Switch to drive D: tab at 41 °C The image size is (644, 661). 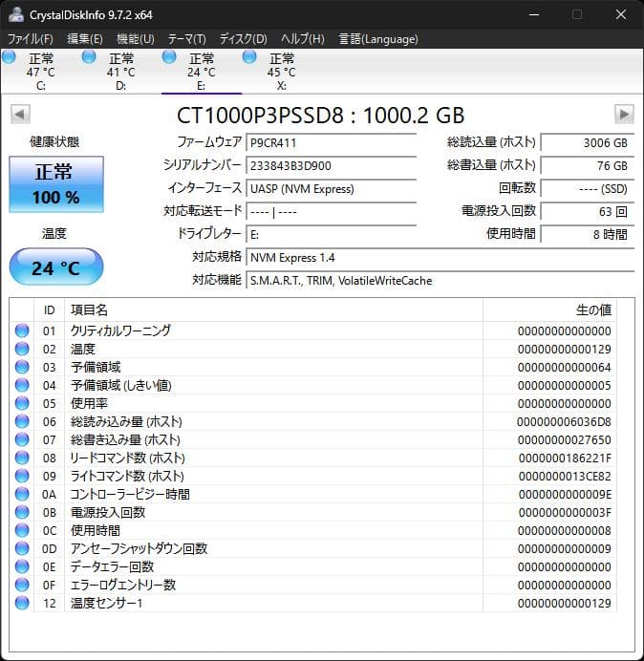click(x=121, y=71)
